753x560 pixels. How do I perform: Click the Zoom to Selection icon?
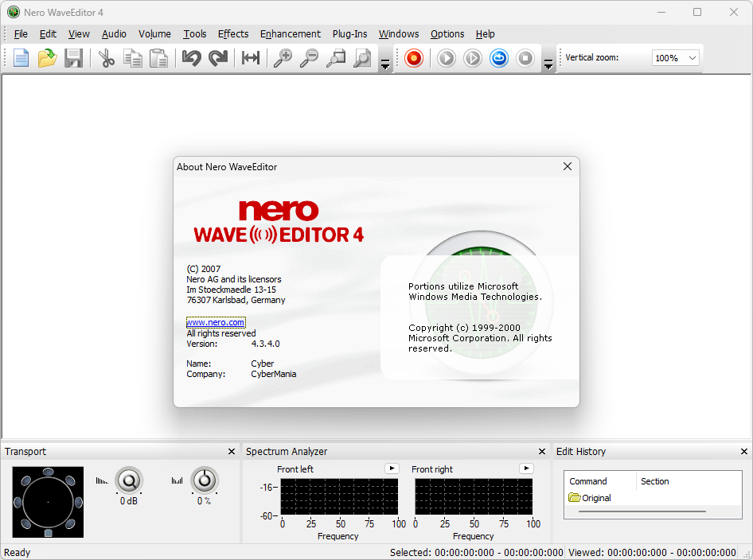pyautogui.click(x=336, y=58)
